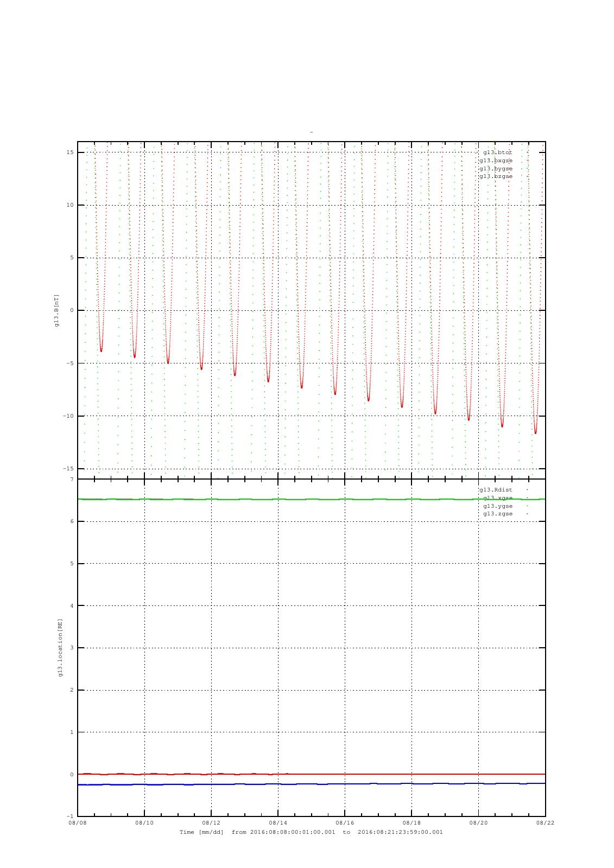This screenshot has height=868, width=614.
Task: Click the g13.B[nT] vertical axis title
Action: 56,310
